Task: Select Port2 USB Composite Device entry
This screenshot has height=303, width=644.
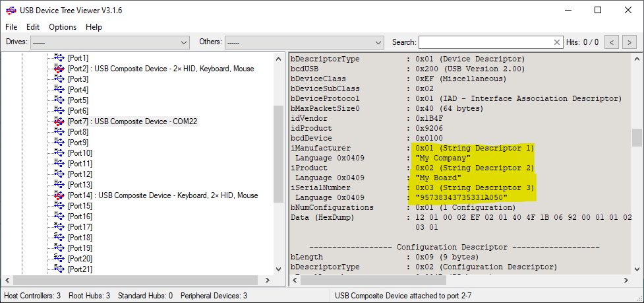Action: [x=161, y=69]
